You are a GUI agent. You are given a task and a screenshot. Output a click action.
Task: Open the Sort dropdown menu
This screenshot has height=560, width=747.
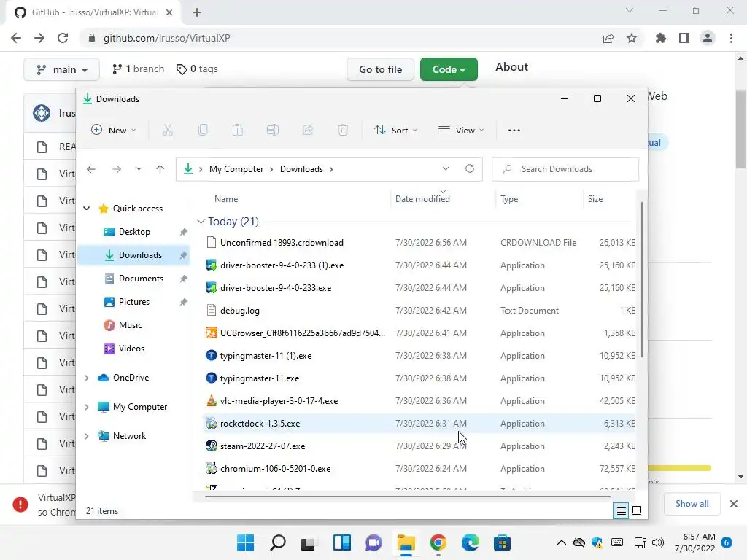tap(396, 130)
